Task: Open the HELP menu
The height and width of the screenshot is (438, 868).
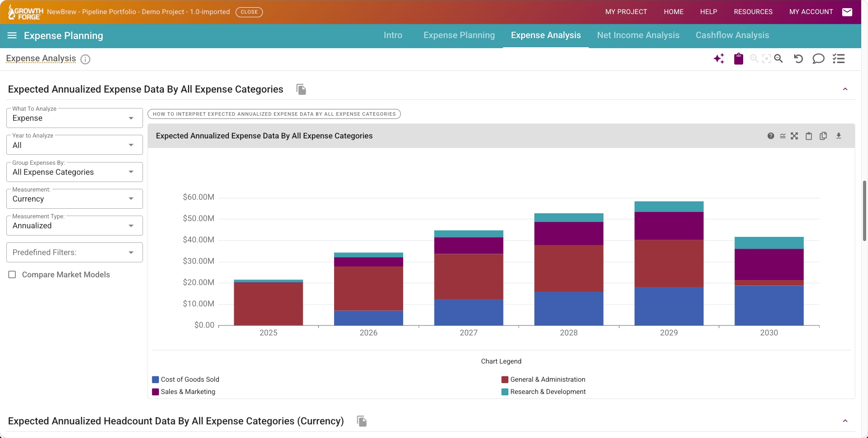Action: [708, 12]
